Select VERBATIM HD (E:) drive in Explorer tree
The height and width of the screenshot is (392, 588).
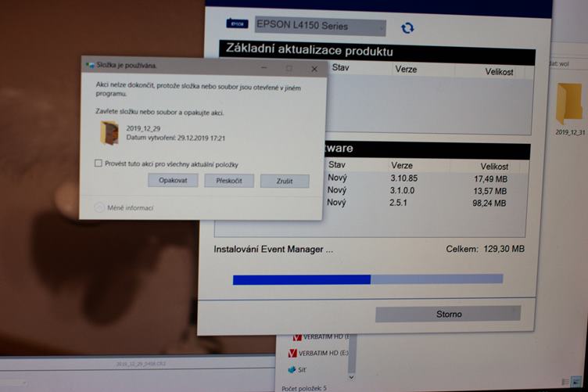point(319,353)
